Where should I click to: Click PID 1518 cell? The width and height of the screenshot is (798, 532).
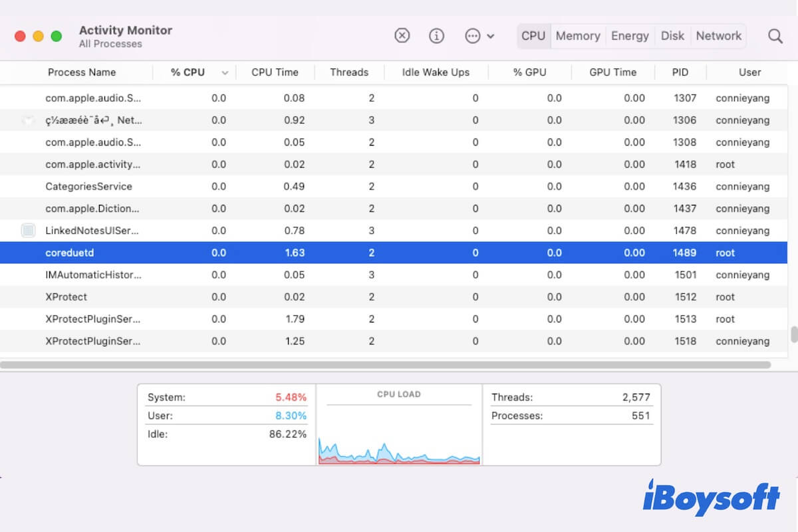[x=685, y=341]
